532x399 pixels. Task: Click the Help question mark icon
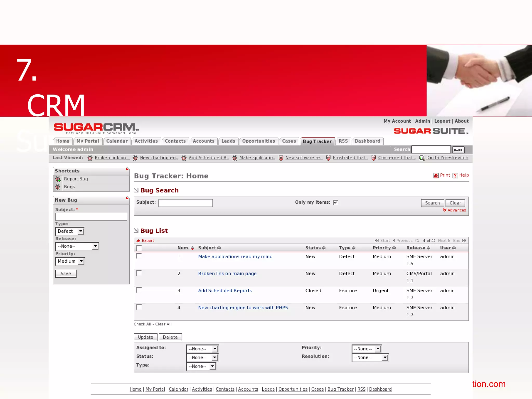[455, 176]
